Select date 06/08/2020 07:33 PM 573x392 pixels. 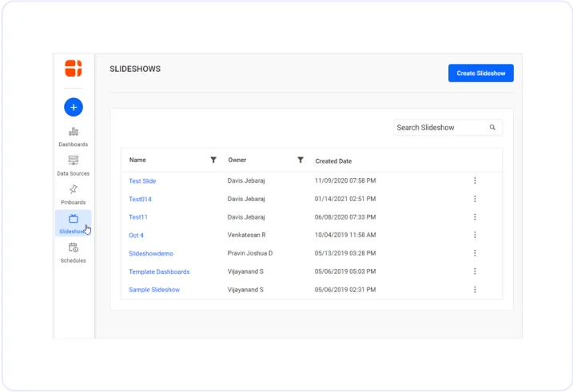(x=345, y=217)
